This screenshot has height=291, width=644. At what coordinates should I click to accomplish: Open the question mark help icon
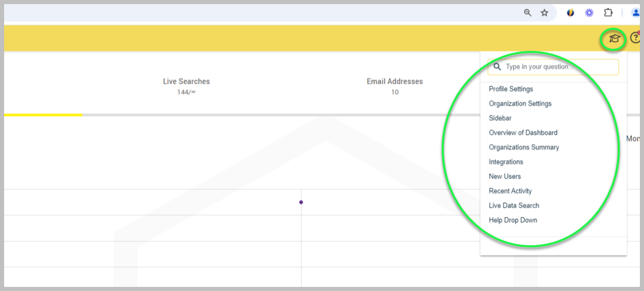[635, 38]
